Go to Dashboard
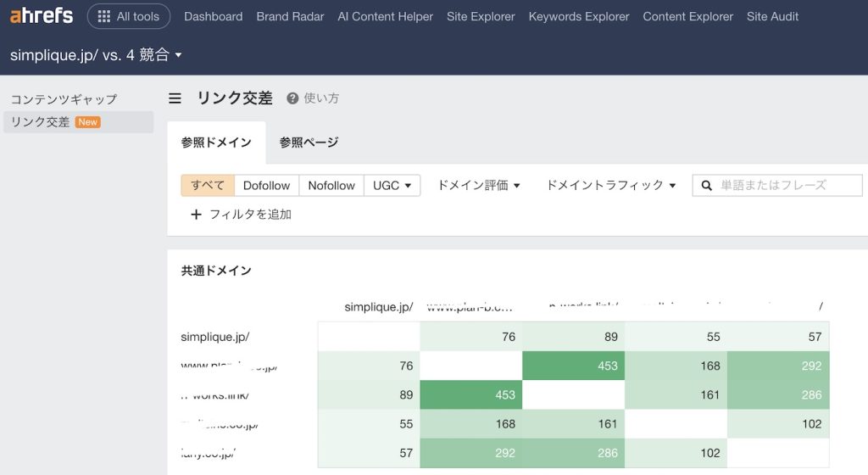 coord(213,17)
